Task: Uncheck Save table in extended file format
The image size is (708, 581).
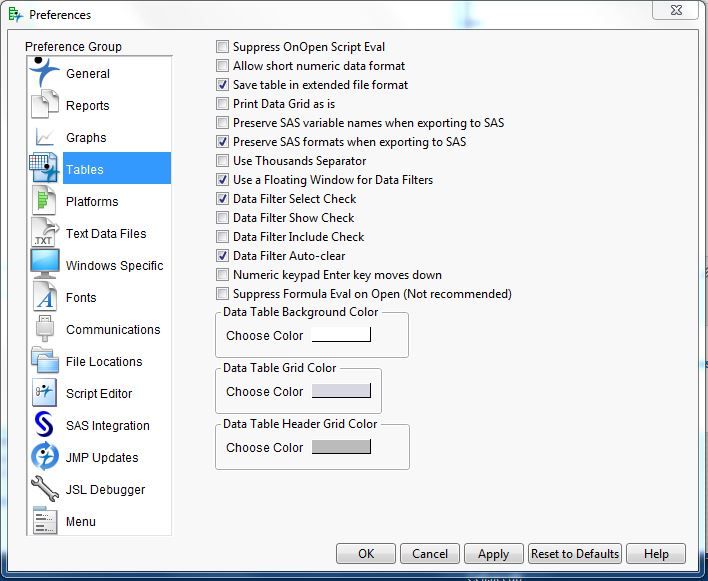Action: point(222,84)
